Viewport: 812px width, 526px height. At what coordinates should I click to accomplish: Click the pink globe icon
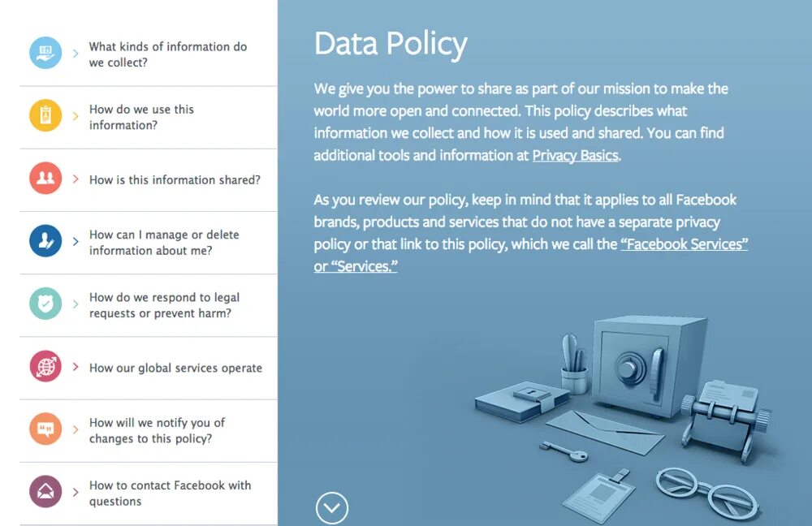pos(45,367)
